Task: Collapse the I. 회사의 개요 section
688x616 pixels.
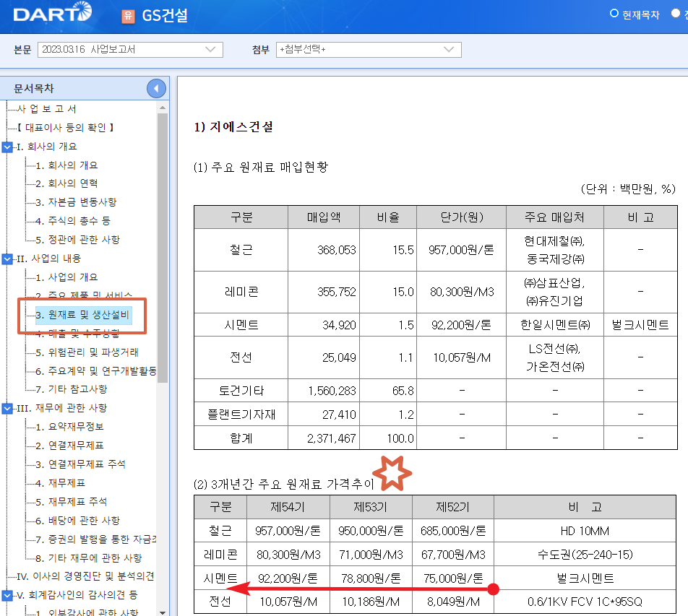Action: click(x=7, y=147)
